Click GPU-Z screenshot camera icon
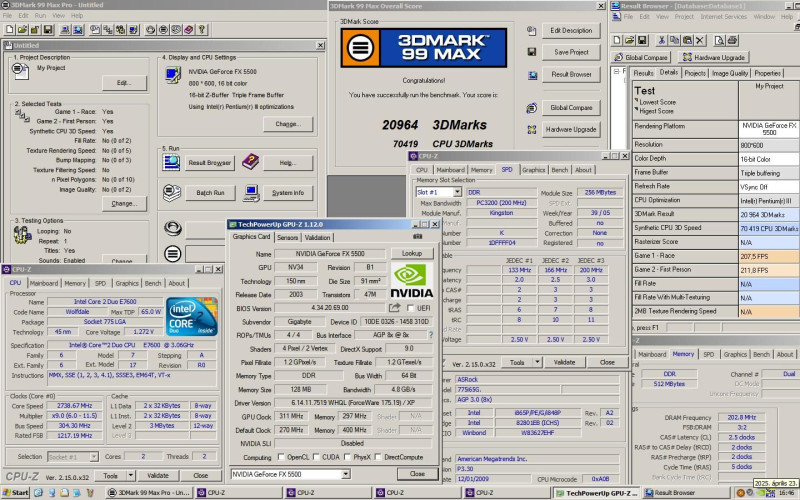This screenshot has width=800, height=500. (x=417, y=237)
